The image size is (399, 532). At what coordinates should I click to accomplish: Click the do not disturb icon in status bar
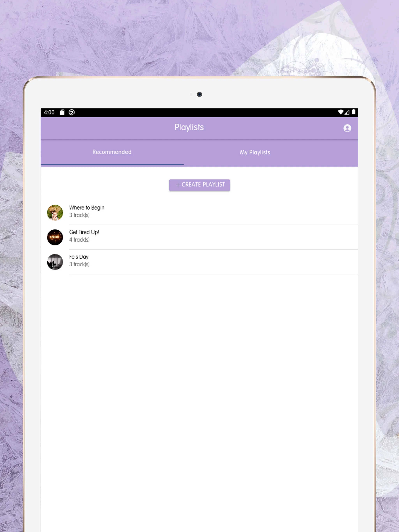72,112
